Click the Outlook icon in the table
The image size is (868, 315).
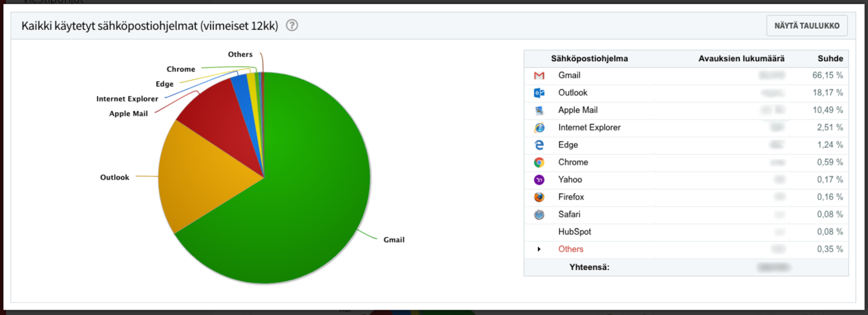[x=539, y=92]
